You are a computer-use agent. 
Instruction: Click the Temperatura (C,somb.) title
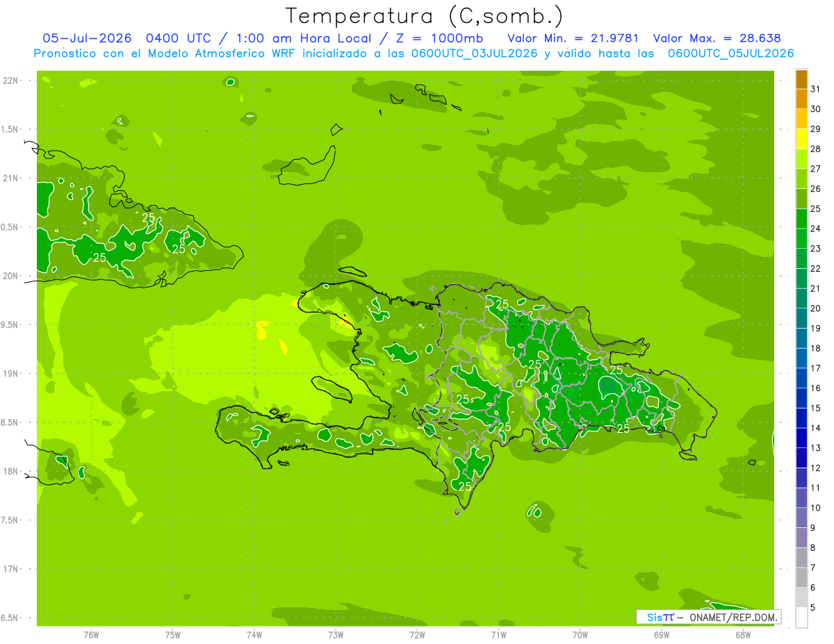click(424, 15)
